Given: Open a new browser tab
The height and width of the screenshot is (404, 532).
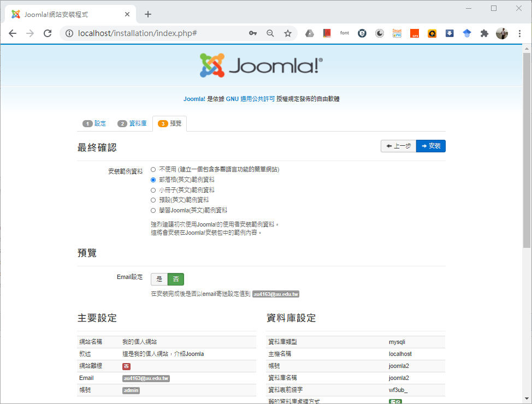Looking at the screenshot, I should 148,14.
